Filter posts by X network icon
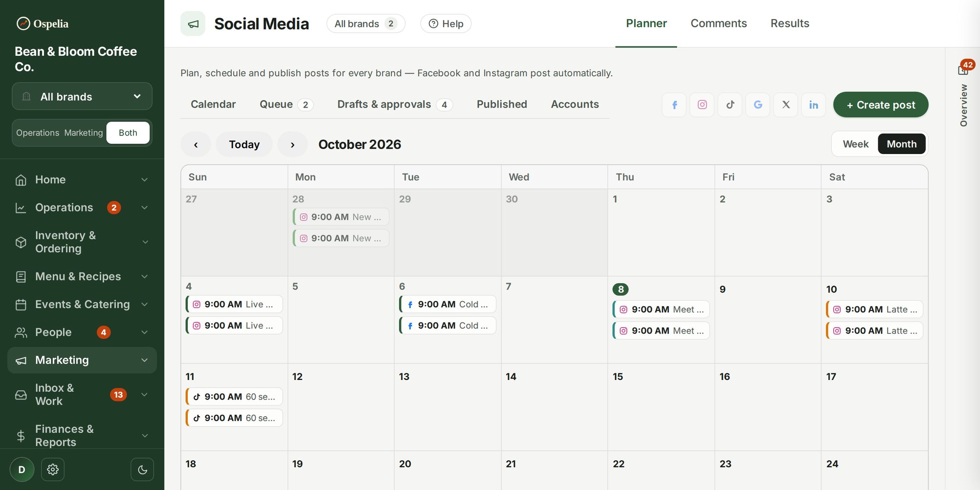The height and width of the screenshot is (490, 980). click(x=786, y=105)
